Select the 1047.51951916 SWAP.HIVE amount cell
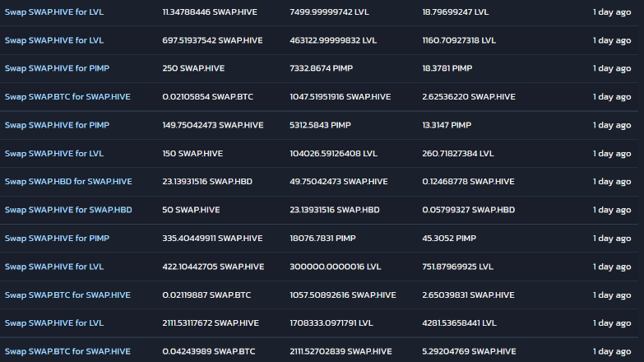The height and width of the screenshot is (362, 644). (x=340, y=96)
